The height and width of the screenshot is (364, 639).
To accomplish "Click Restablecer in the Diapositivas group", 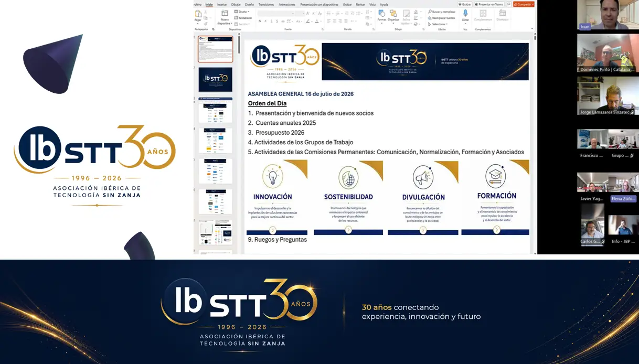I will tap(243, 18).
